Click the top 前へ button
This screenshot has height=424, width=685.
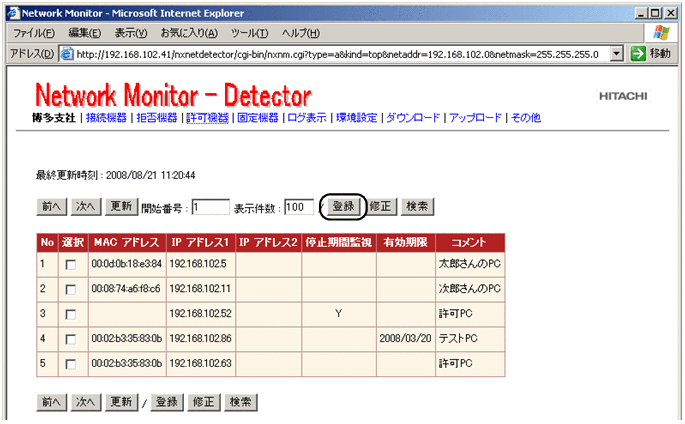coord(52,207)
